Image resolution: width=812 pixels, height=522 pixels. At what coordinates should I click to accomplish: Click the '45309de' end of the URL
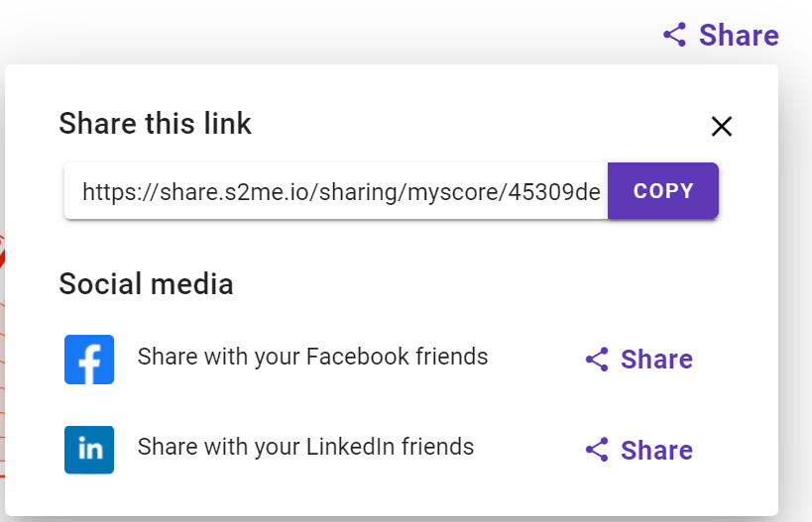click(554, 192)
